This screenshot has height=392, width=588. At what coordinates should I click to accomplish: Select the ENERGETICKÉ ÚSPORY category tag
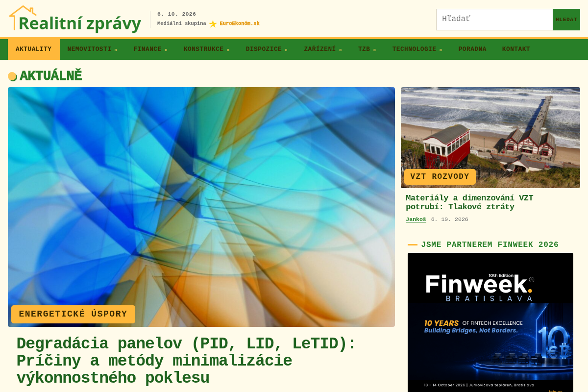pyautogui.click(x=73, y=314)
